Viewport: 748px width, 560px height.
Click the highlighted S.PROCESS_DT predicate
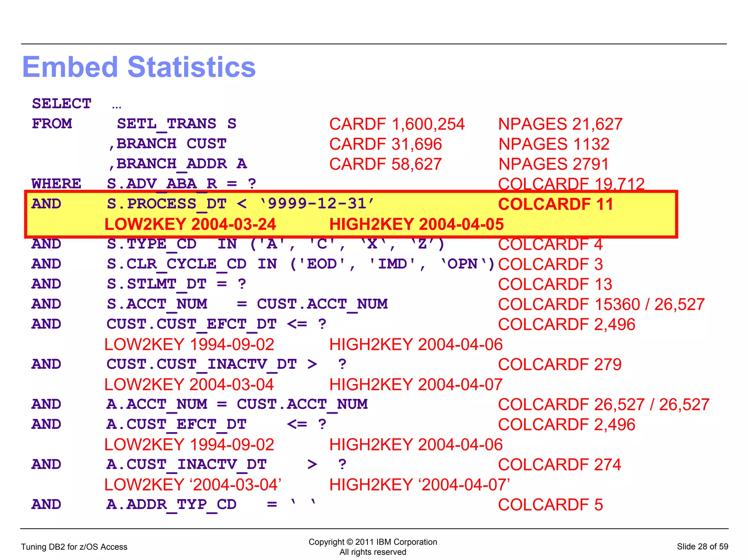pos(241,204)
